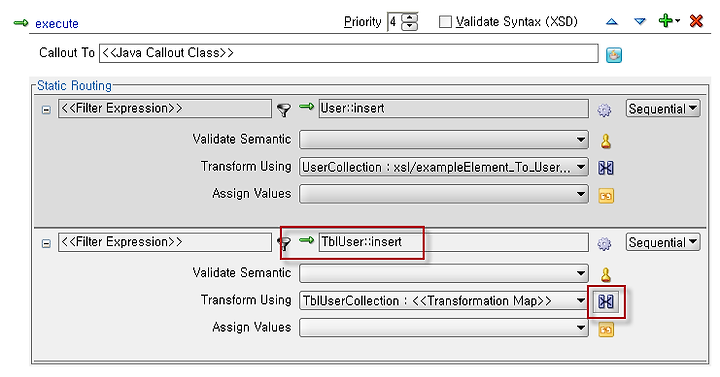Open the transformation mapper icon for TblUserCollection
The height and width of the screenshot is (377, 720).
[606, 302]
